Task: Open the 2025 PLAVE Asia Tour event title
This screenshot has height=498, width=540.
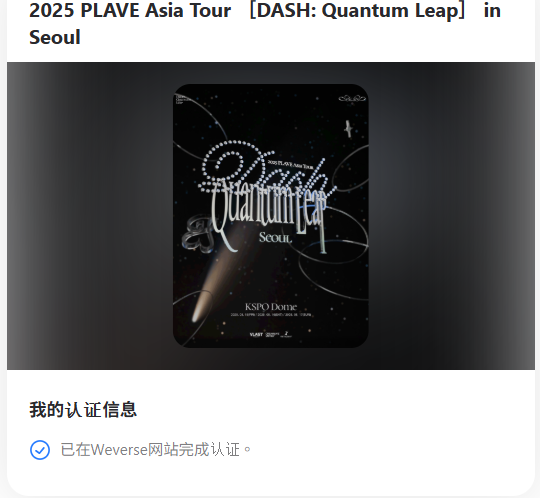Action: click(x=265, y=23)
